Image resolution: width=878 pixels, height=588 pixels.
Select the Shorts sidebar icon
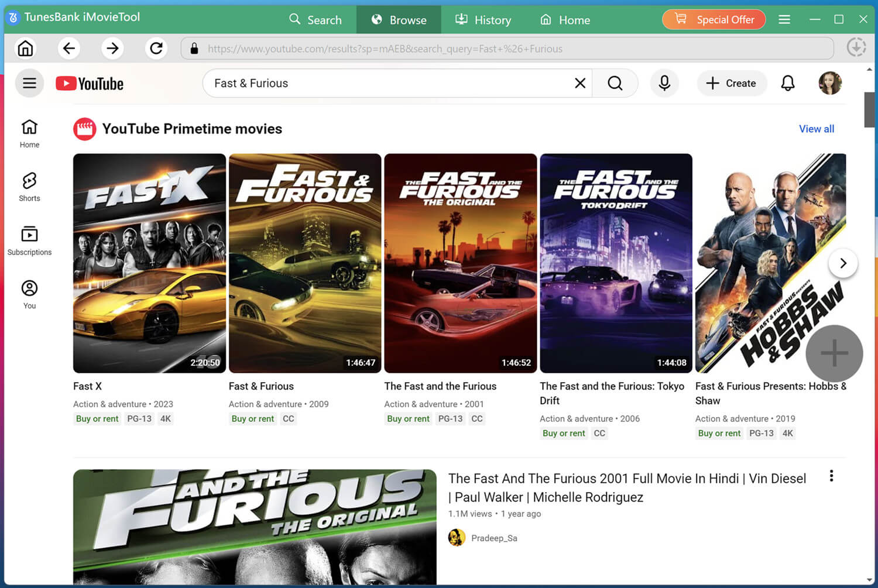[29, 186]
